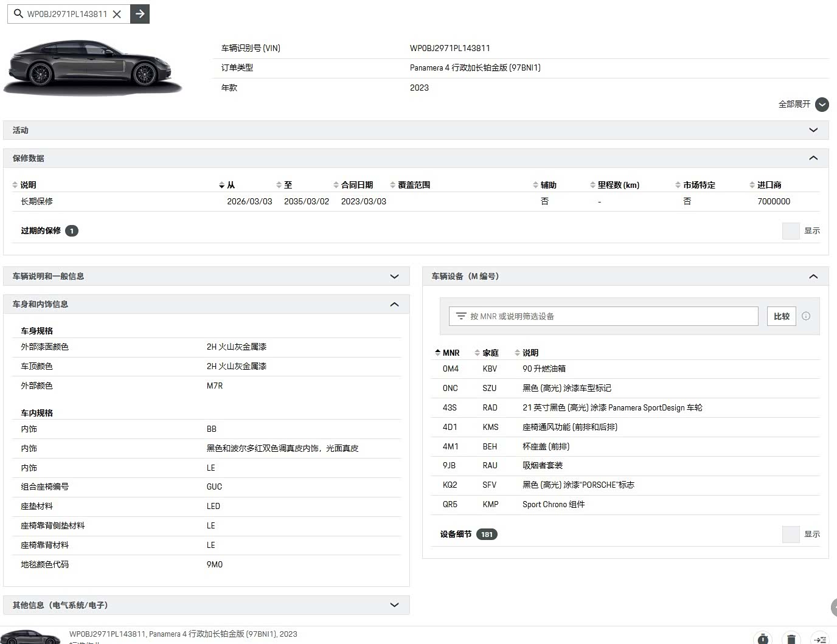Screen dimensions: 837x644
Task: Click the bottom bar vehicle summary text
Action: 183,634
